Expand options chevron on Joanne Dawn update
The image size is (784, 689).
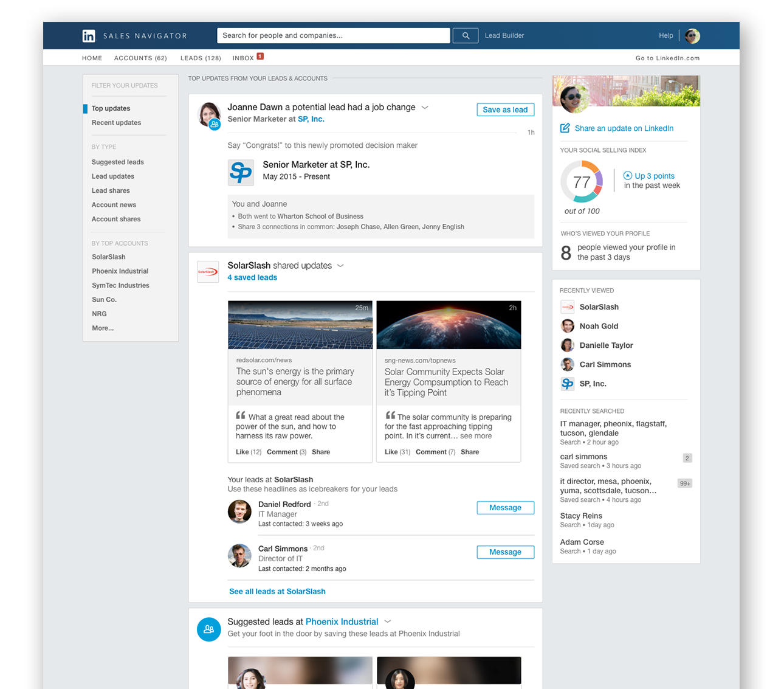(x=425, y=108)
